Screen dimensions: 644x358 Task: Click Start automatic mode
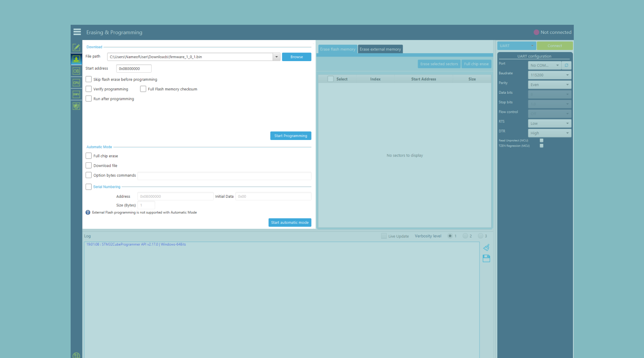[290, 223]
